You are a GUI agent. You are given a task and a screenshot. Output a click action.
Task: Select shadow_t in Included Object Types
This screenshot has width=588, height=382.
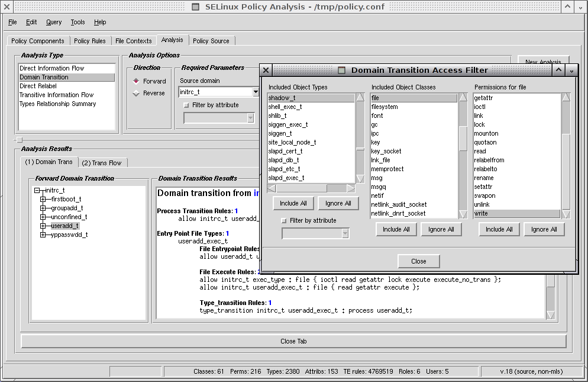pos(311,98)
